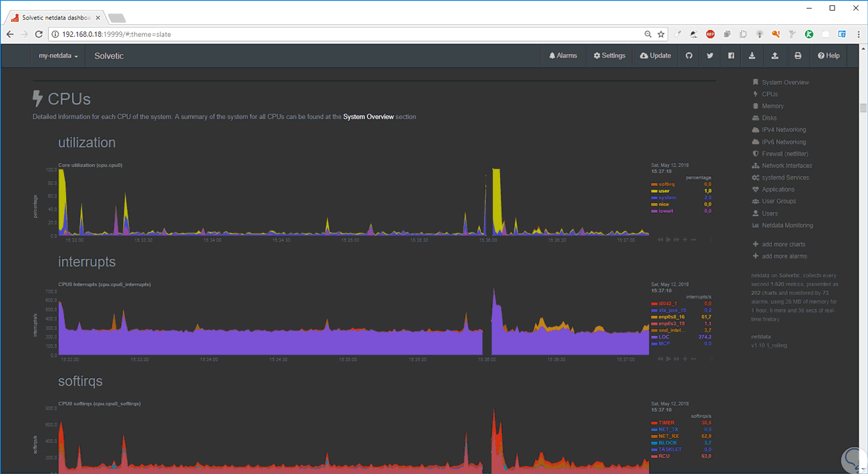The image size is (868, 474).
Task: Open the GitHub icon in navbar
Action: (x=689, y=56)
